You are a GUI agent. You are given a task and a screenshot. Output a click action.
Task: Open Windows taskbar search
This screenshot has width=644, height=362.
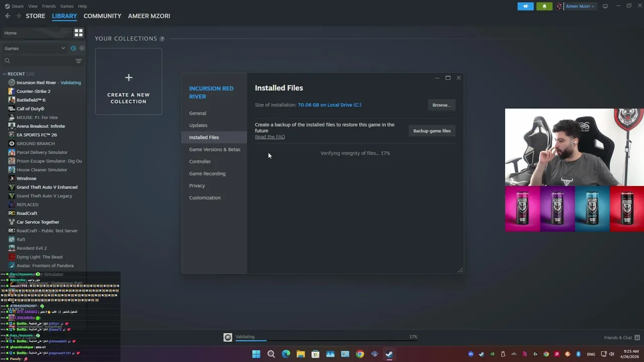point(271,354)
